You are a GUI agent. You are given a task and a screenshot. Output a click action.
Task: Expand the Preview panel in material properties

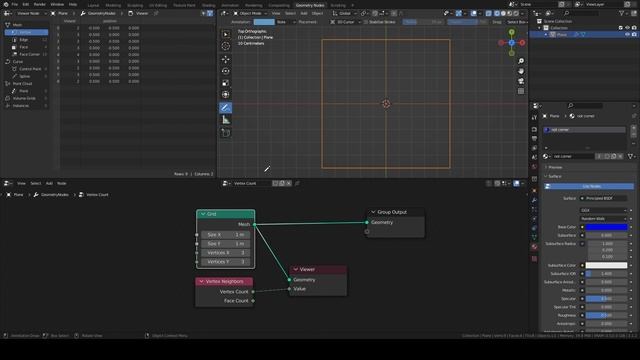[547, 167]
